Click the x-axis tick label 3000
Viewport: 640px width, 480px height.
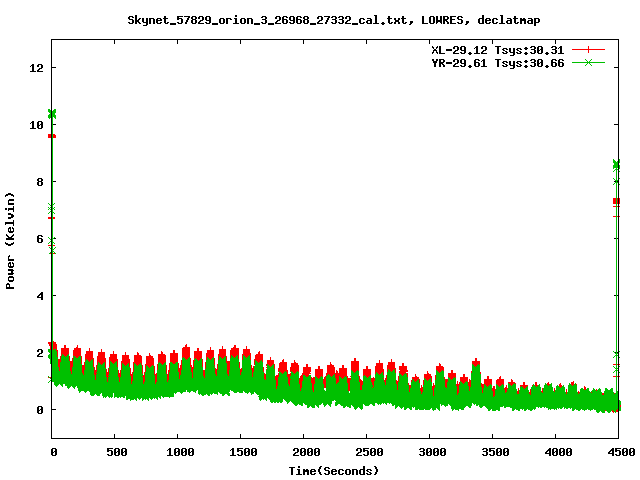(x=432, y=452)
